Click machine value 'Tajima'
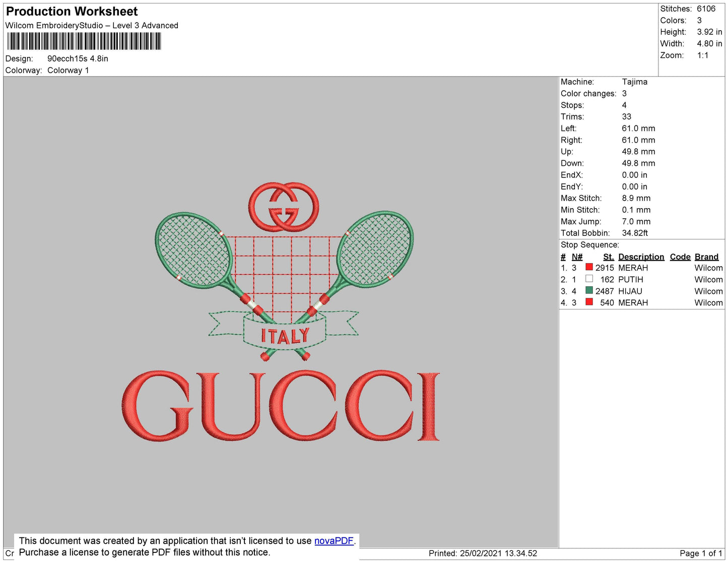Screen dimensions: 728x563 click(635, 82)
